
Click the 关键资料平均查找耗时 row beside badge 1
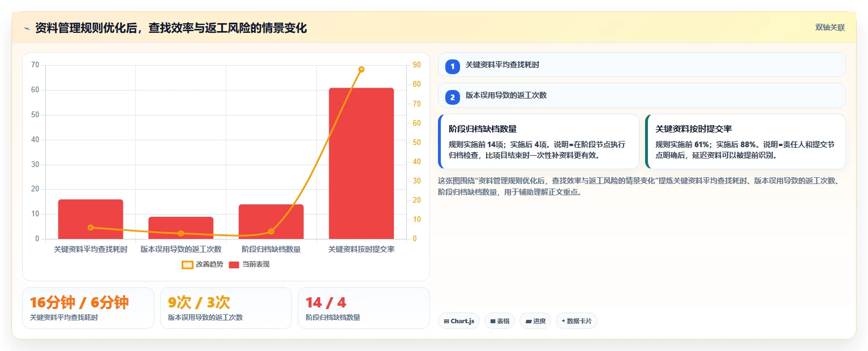click(x=642, y=65)
